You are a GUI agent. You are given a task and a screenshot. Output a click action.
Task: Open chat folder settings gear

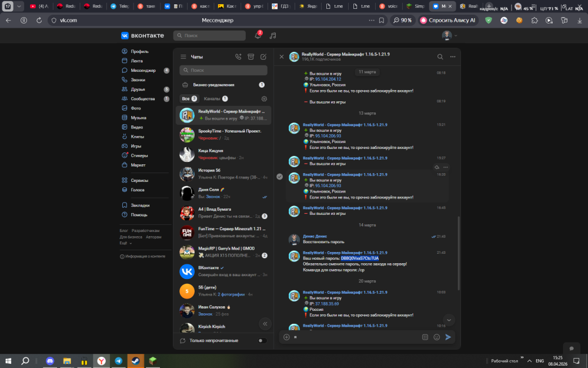(264, 99)
